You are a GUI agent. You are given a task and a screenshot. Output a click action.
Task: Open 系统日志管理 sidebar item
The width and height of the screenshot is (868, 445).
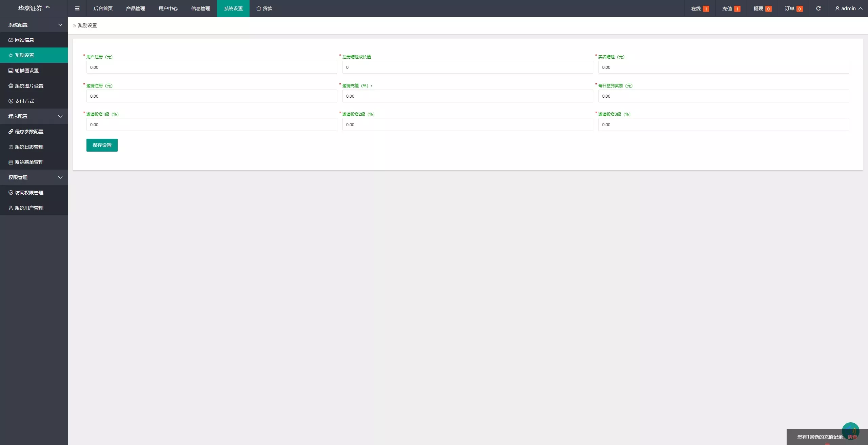tap(34, 147)
